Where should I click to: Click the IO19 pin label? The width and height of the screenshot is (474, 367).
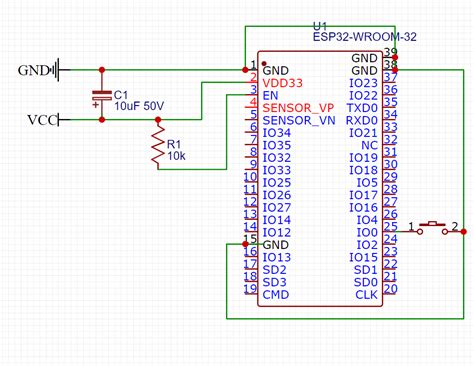pos(363,158)
